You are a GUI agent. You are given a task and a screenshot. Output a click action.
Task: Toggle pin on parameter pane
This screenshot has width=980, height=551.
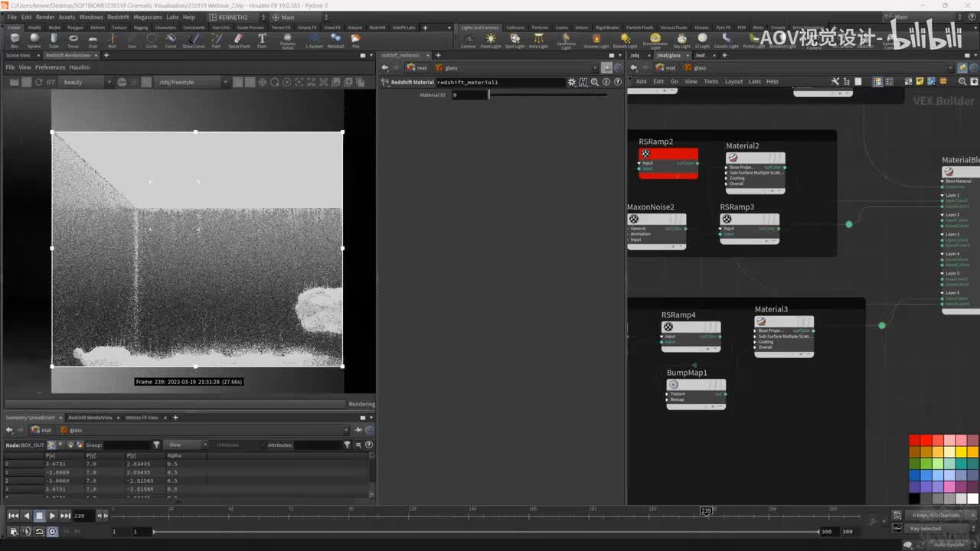click(607, 67)
